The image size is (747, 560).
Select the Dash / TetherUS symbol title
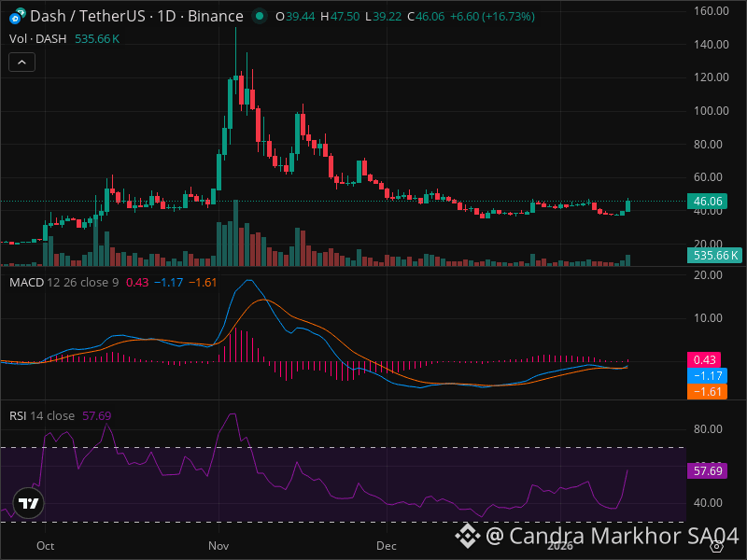point(87,16)
